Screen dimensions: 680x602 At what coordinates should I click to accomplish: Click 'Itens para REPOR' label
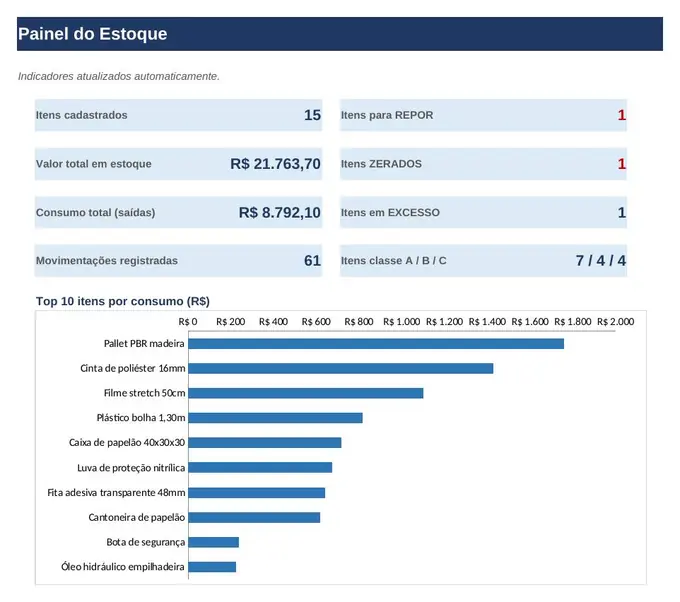387,115
